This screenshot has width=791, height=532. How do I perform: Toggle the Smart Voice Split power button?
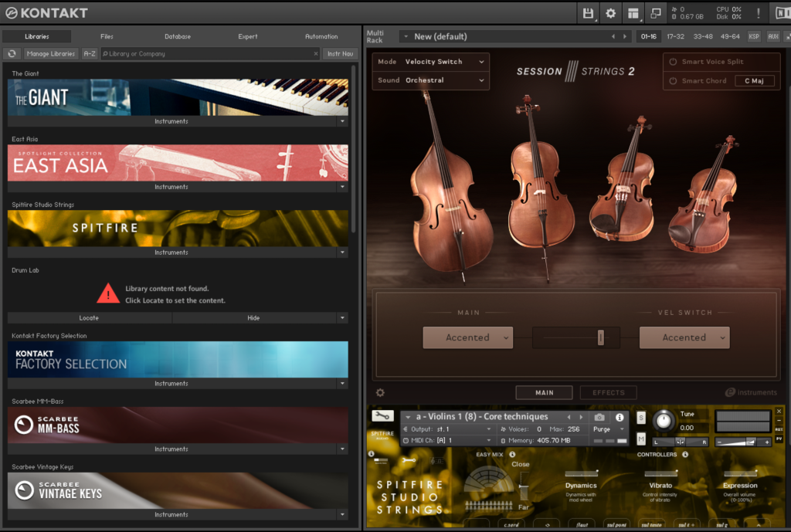[673, 62]
